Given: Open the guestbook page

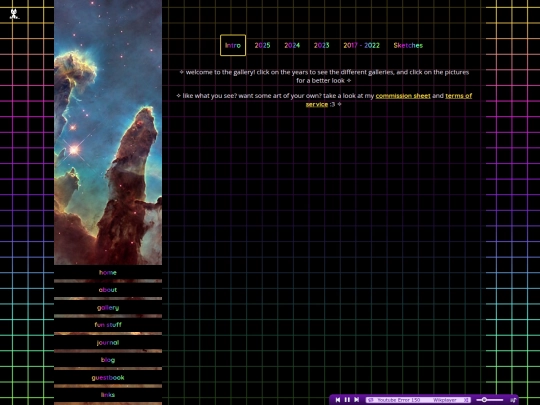Looking at the screenshot, I should [x=108, y=377].
